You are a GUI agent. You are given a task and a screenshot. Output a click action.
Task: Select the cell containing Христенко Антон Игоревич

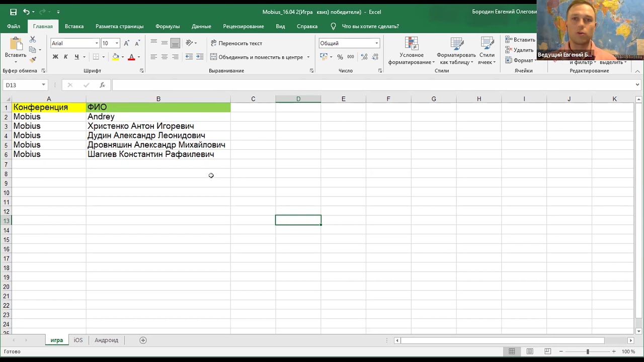(158, 126)
